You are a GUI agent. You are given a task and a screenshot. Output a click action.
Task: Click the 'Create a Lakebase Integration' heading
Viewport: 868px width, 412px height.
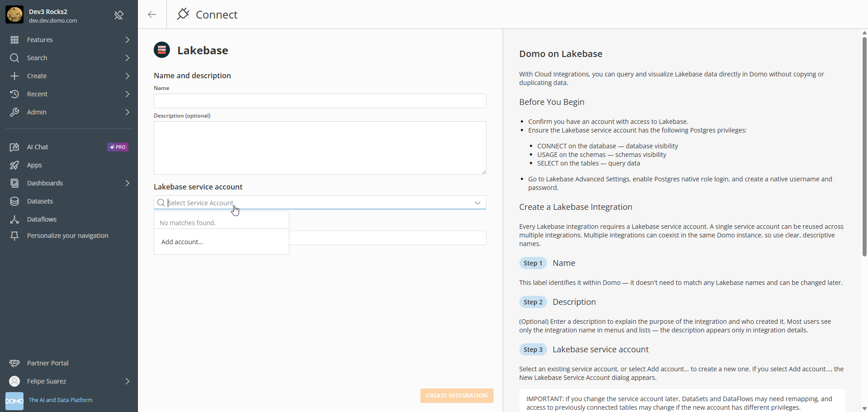[x=576, y=207]
